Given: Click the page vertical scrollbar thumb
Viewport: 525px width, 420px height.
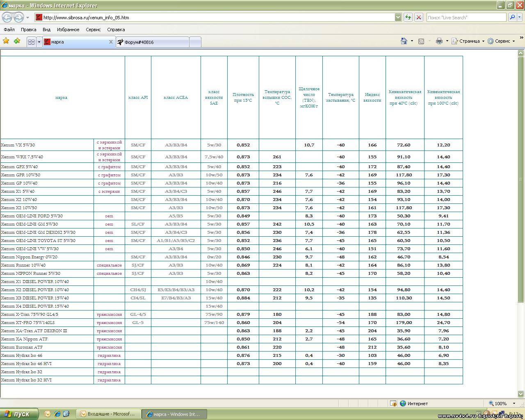Looking at the screenshot, I should tap(521, 180).
